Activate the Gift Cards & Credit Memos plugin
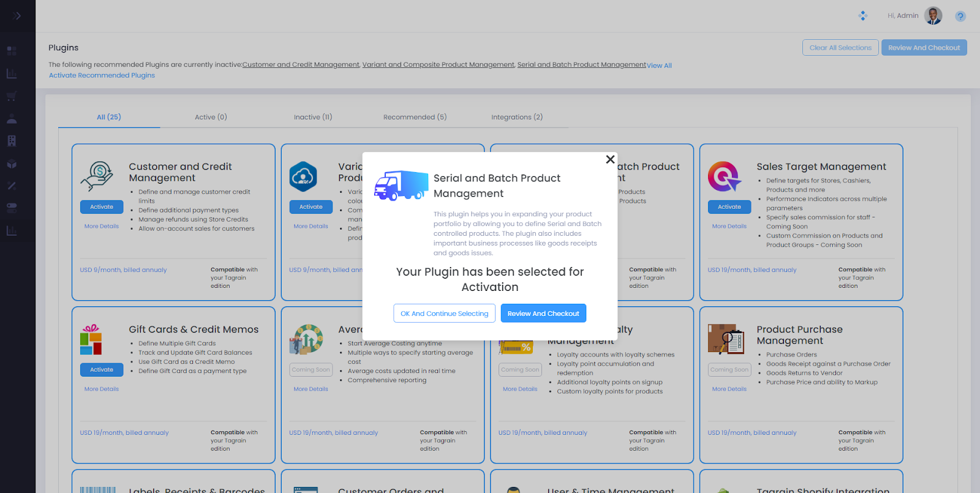 pos(102,370)
